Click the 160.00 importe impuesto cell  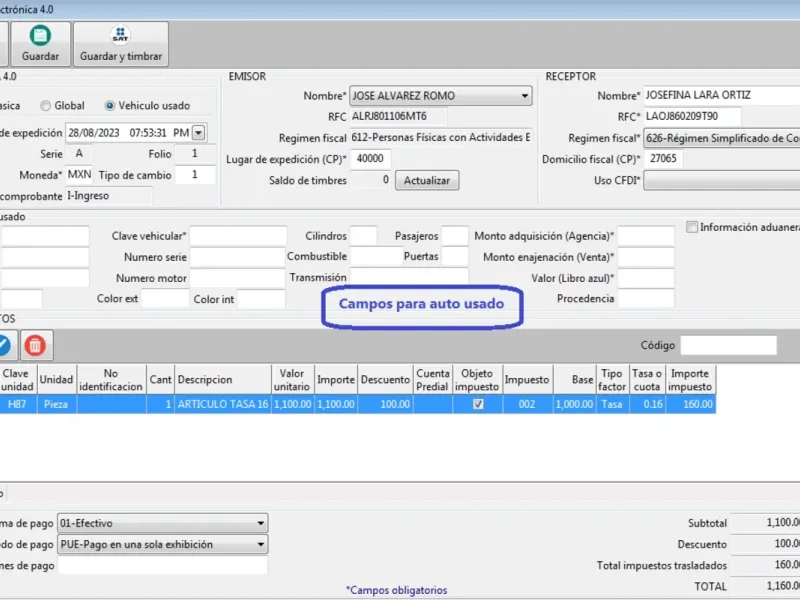[x=690, y=404]
